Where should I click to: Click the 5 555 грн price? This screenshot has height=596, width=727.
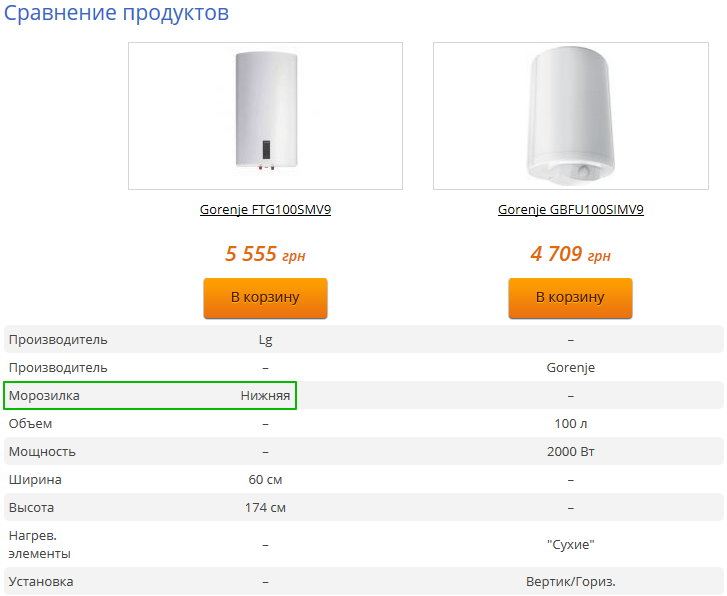pos(265,254)
